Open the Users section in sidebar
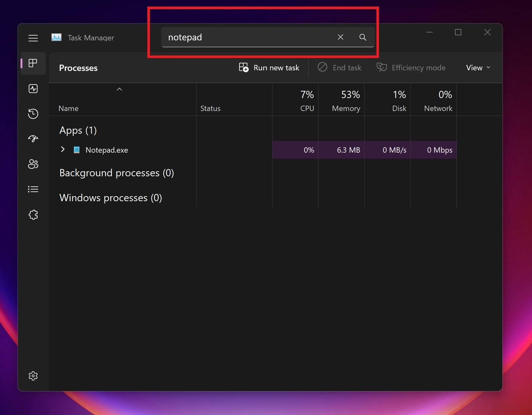 [x=33, y=164]
